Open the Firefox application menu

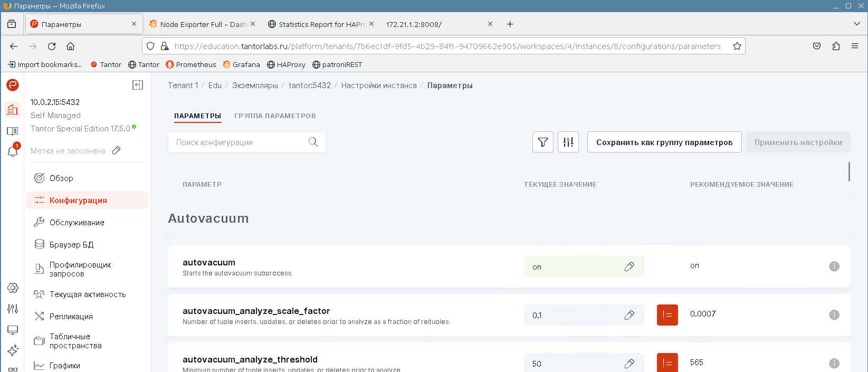click(x=855, y=46)
